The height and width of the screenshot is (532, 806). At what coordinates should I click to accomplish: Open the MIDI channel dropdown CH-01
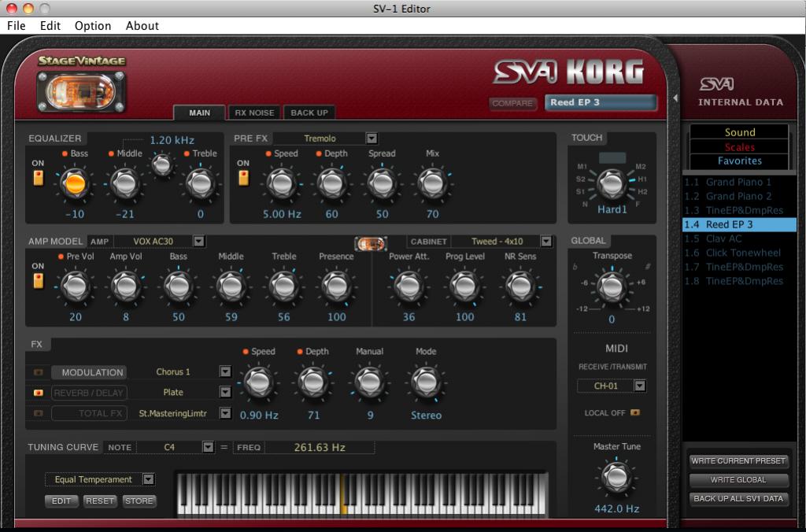pos(639,386)
